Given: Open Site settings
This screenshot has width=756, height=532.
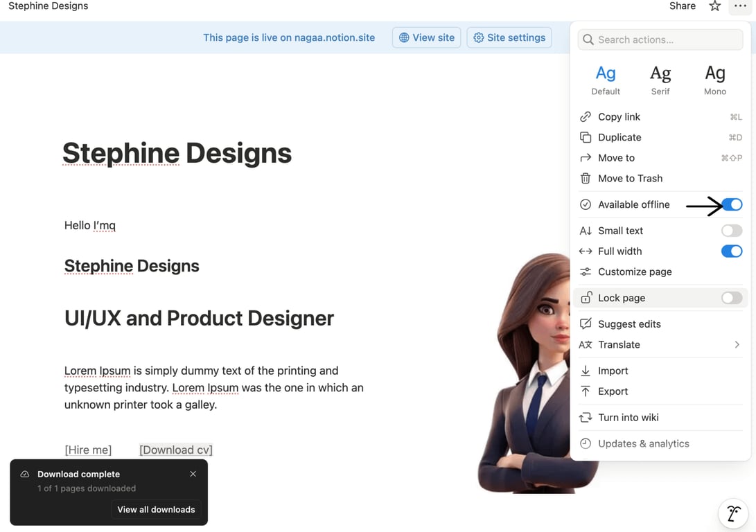Looking at the screenshot, I should tap(509, 37).
